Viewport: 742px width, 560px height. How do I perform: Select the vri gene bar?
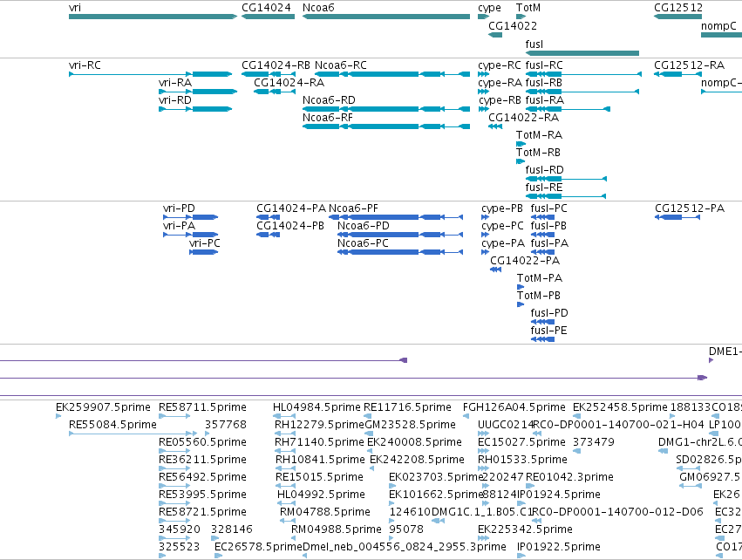[153, 17]
